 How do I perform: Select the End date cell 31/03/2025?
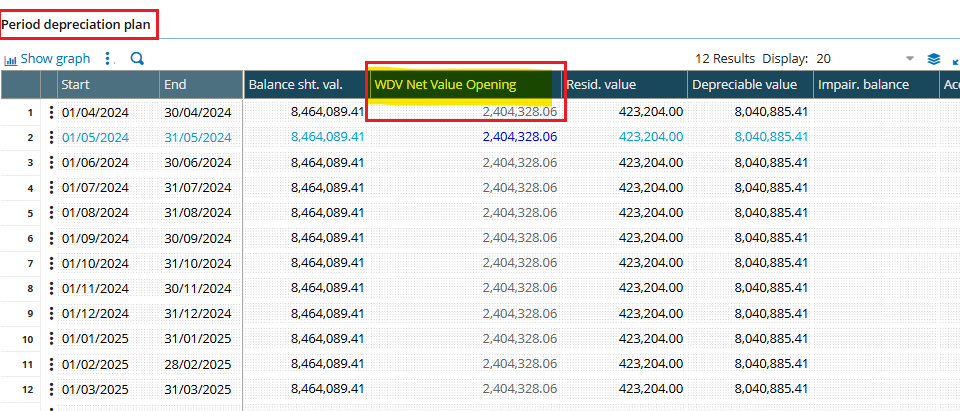tap(197, 389)
